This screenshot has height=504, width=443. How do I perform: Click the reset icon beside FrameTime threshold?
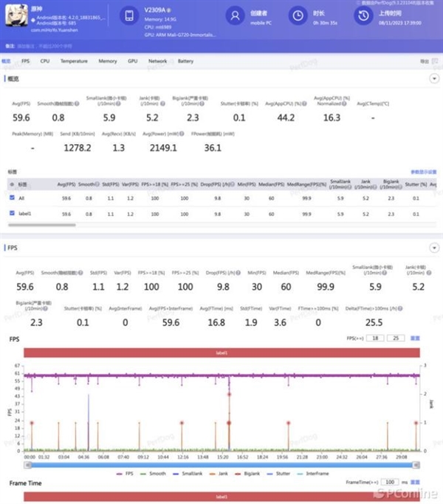[x=415, y=482]
